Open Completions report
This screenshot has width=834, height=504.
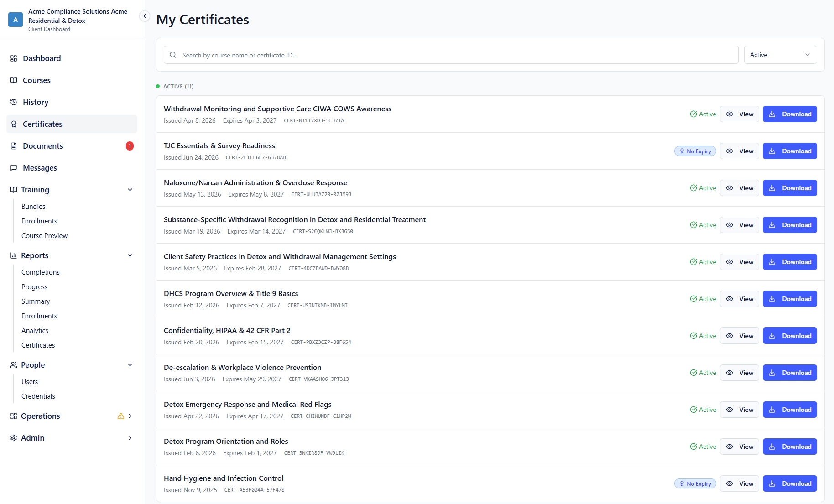tap(40, 272)
